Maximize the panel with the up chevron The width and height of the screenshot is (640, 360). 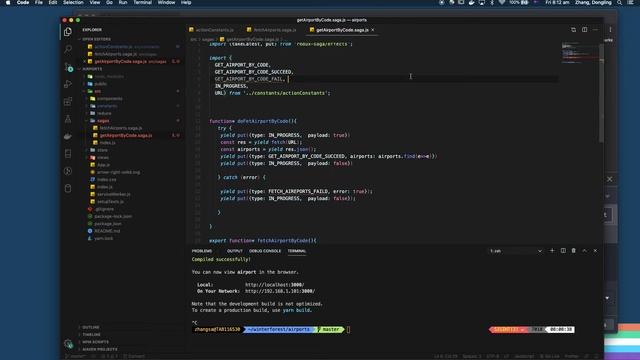click(584, 251)
